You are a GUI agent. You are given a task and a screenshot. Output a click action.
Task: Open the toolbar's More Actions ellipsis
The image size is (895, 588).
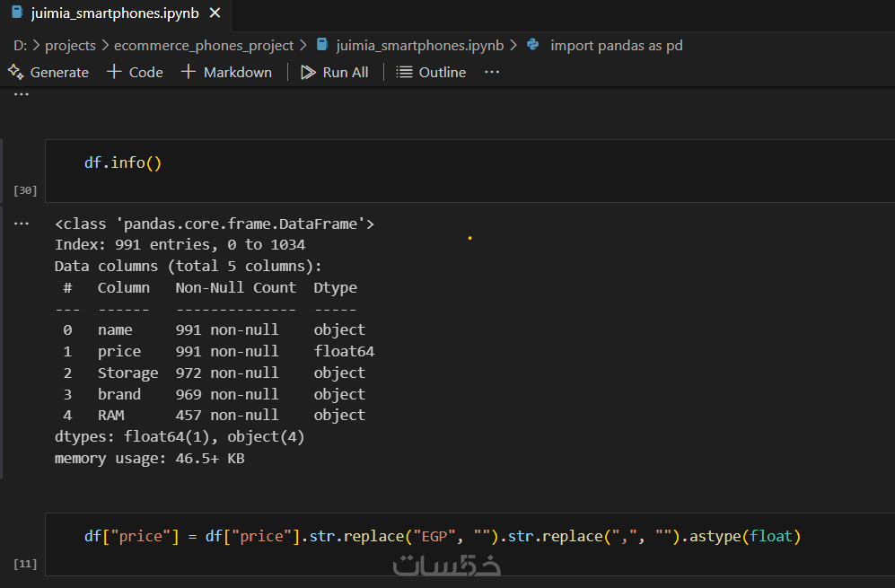(x=492, y=72)
